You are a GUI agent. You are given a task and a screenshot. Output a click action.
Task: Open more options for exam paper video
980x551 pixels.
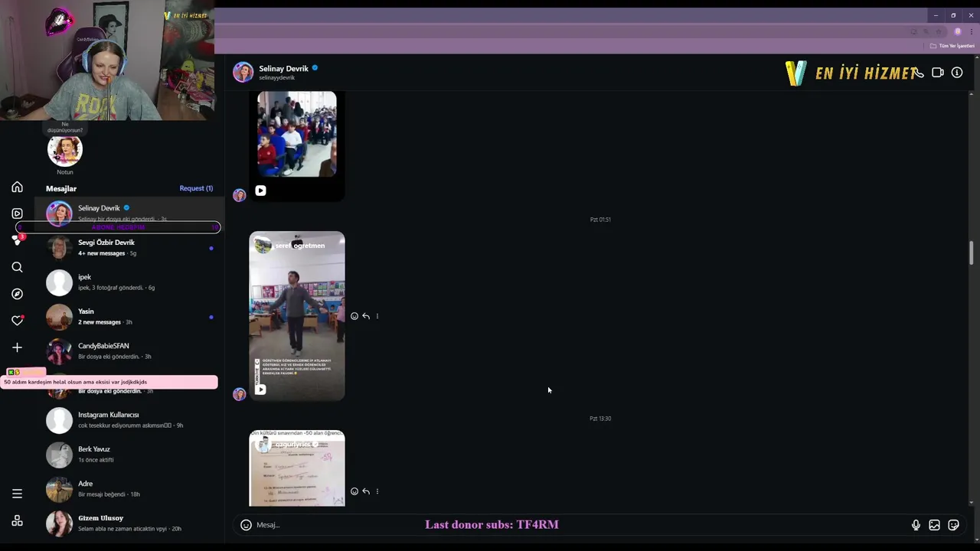click(377, 491)
